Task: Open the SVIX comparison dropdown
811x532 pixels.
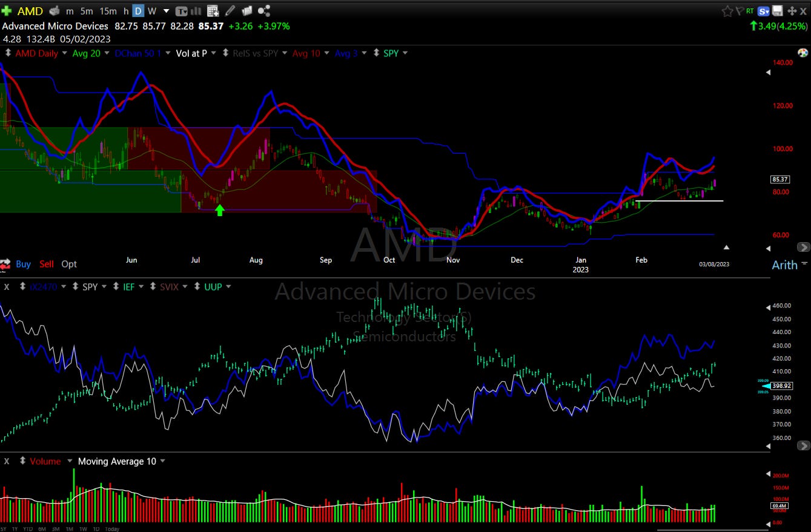Action: click(184, 287)
